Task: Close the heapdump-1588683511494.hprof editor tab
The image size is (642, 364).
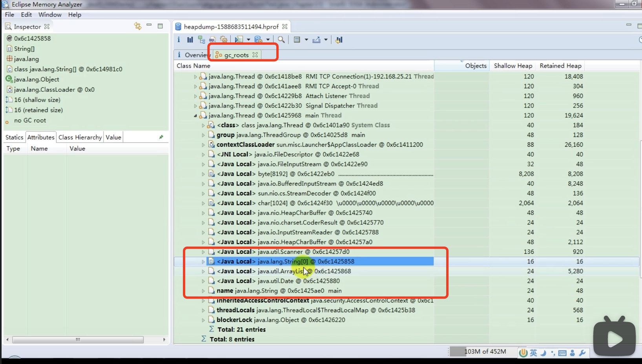Action: tap(285, 26)
